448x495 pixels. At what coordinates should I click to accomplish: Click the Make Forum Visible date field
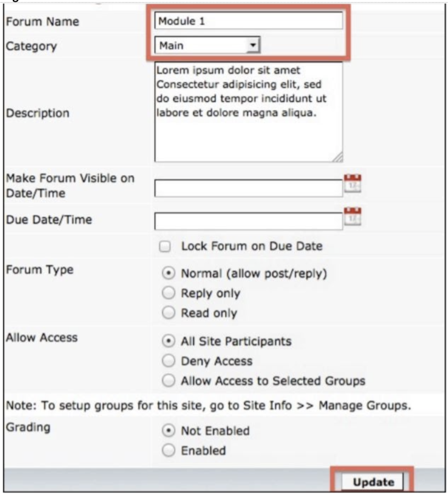(x=248, y=188)
